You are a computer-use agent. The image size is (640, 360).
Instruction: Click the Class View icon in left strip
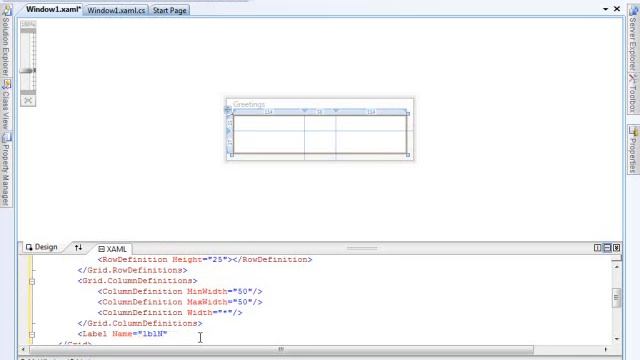7,84
